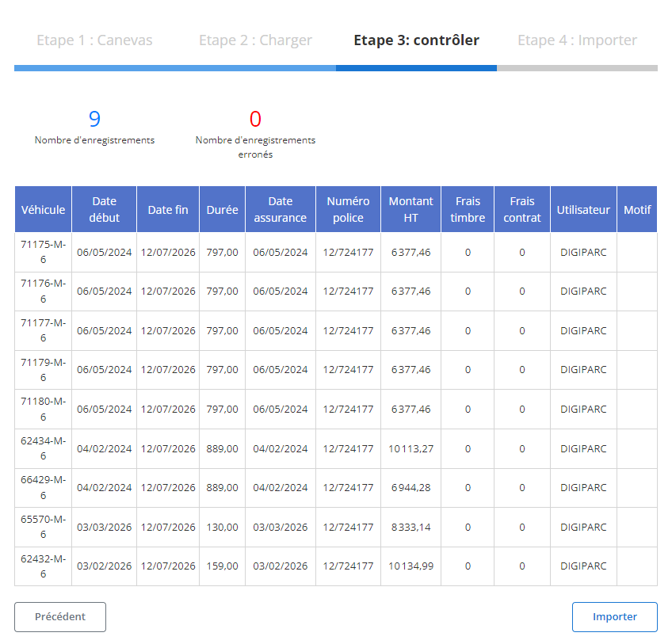Select vehicle cell 66429-M-6
The width and height of the screenshot is (672, 644).
44,488
